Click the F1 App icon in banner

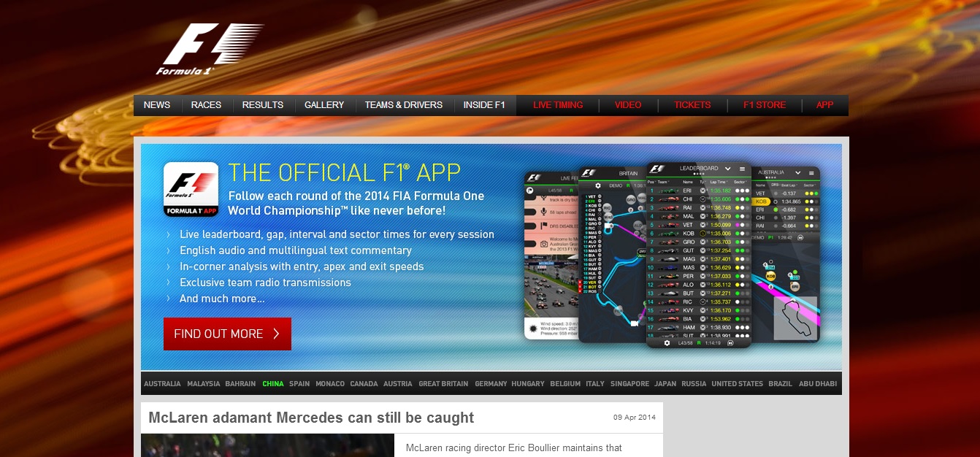click(x=191, y=189)
